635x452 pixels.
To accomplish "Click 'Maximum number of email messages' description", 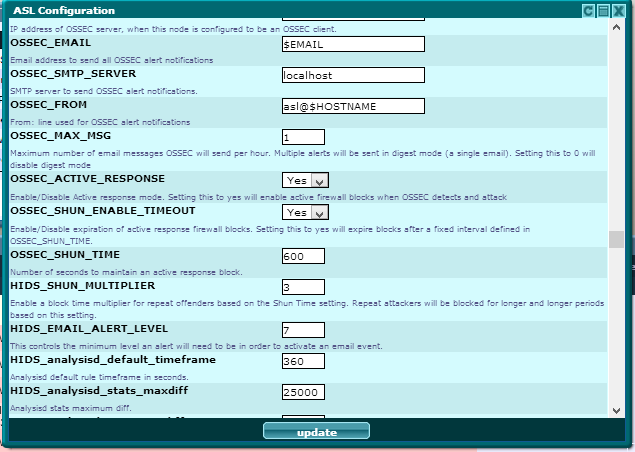I will coord(303,159).
